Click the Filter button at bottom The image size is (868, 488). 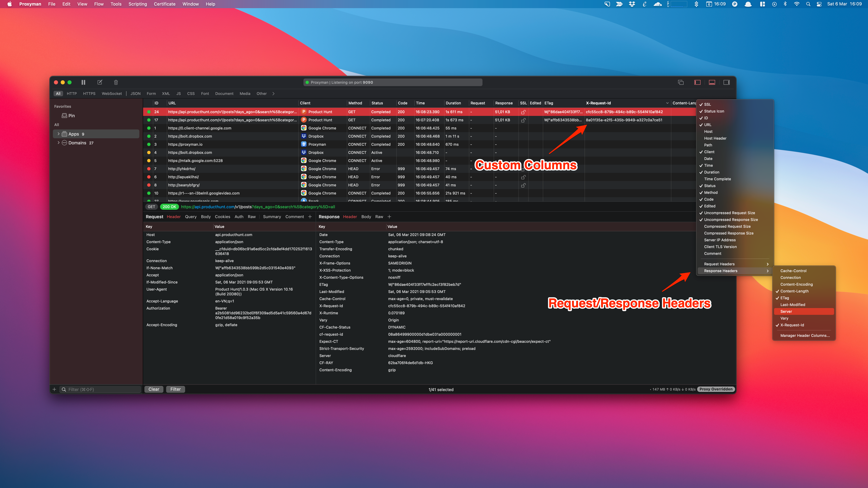tap(175, 389)
